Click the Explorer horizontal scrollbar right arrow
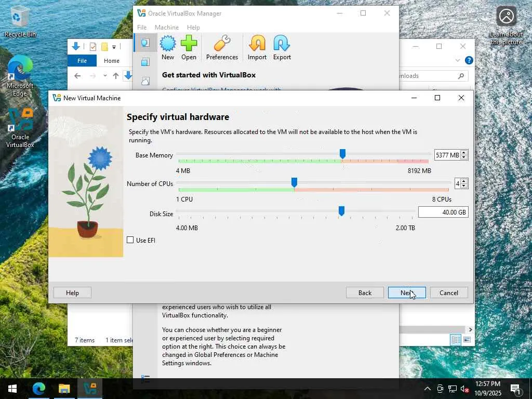The height and width of the screenshot is (399, 532). (470, 329)
